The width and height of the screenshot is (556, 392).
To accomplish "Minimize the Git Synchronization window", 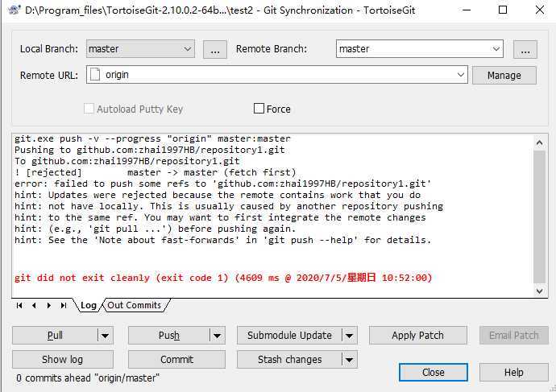I will [467, 10].
